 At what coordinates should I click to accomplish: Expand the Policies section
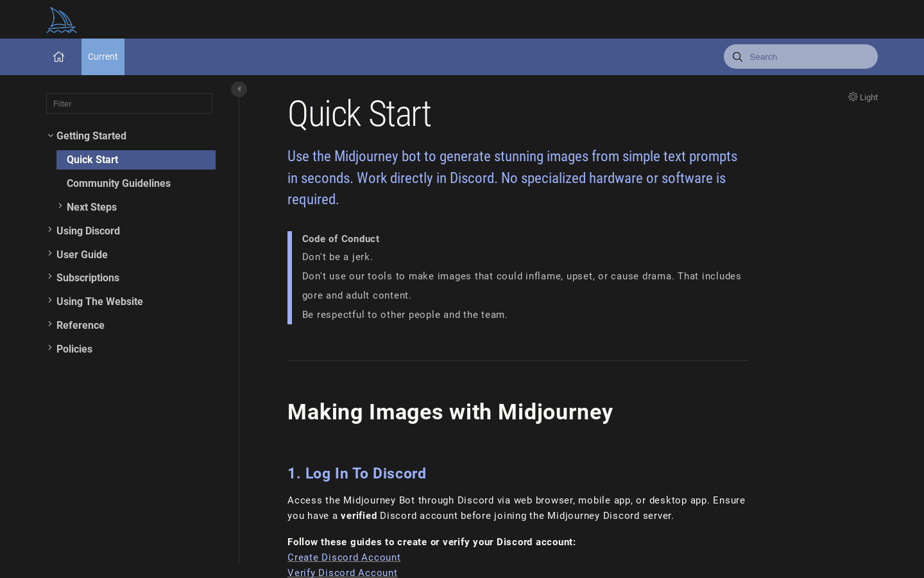(x=50, y=347)
